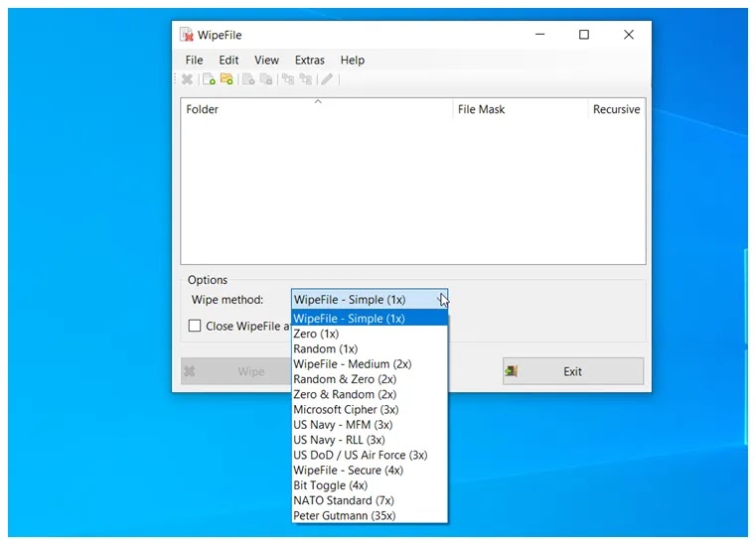Screen dimensions: 756x545
Task: Click the pencil edit toolbar icon
Action: tap(328, 79)
